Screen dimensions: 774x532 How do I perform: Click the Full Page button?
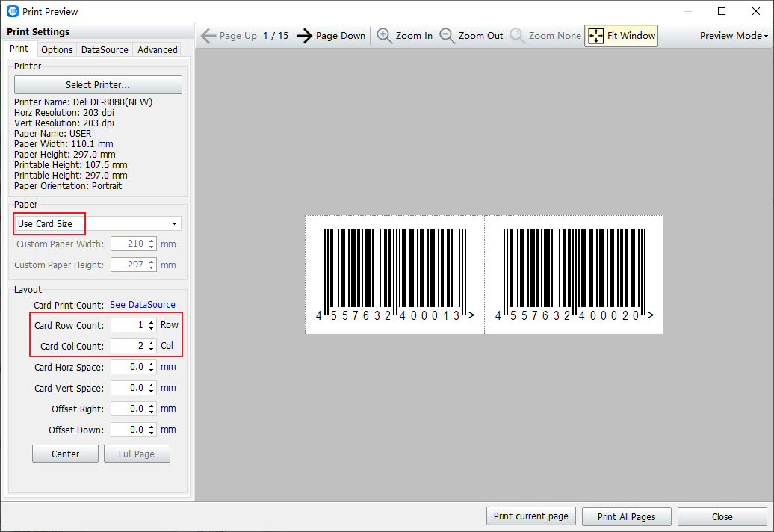(x=137, y=454)
